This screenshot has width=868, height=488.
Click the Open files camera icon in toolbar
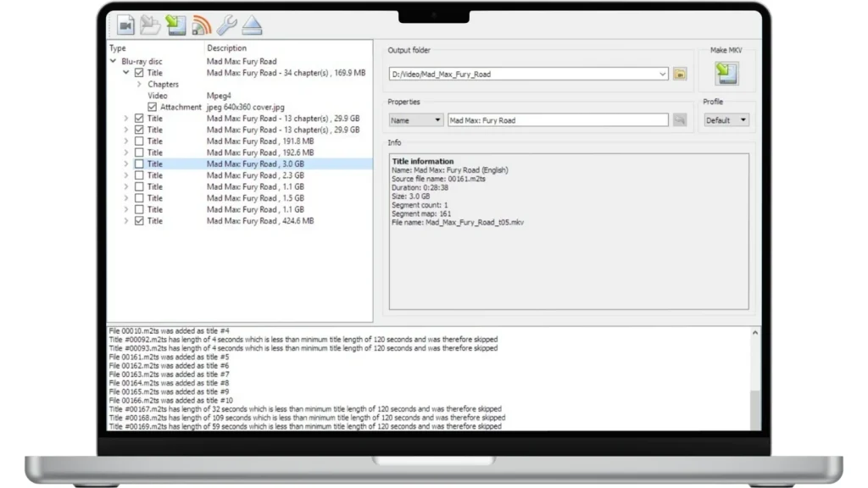pyautogui.click(x=126, y=25)
